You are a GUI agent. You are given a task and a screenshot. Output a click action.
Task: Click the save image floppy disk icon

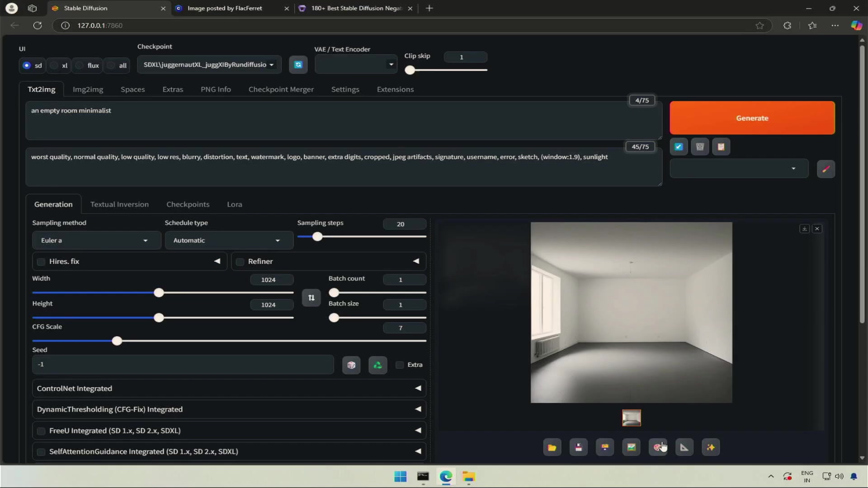click(579, 447)
